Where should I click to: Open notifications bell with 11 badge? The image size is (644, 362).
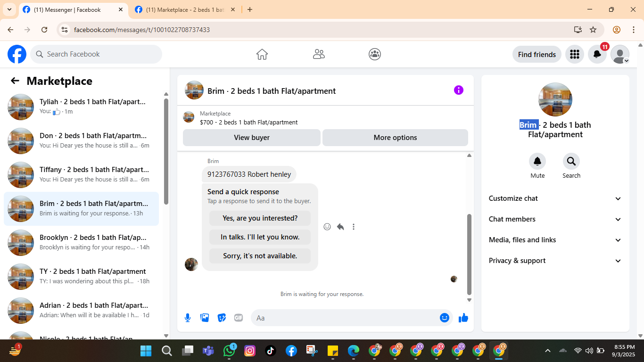[x=597, y=54]
